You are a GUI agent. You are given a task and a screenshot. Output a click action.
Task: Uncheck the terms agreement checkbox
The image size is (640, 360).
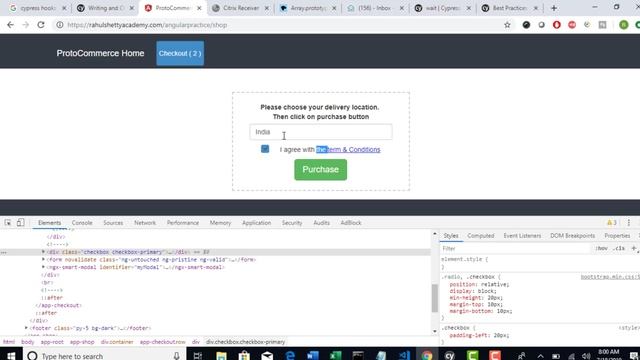(x=265, y=149)
